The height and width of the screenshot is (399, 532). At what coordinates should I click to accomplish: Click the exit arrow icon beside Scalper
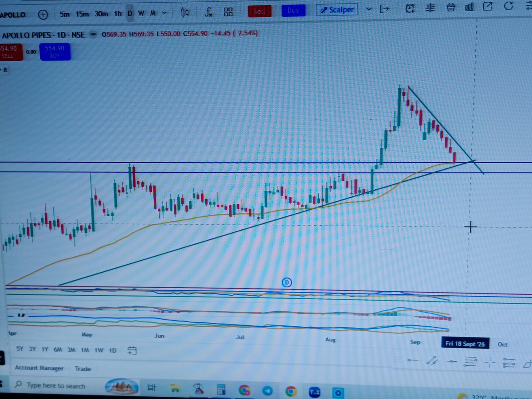(x=384, y=8)
